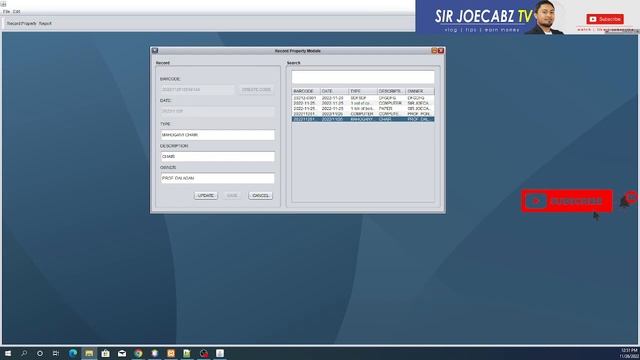Open Microsoft Store from the taskbar
Screen dimensions: 640x360
click(x=105, y=353)
